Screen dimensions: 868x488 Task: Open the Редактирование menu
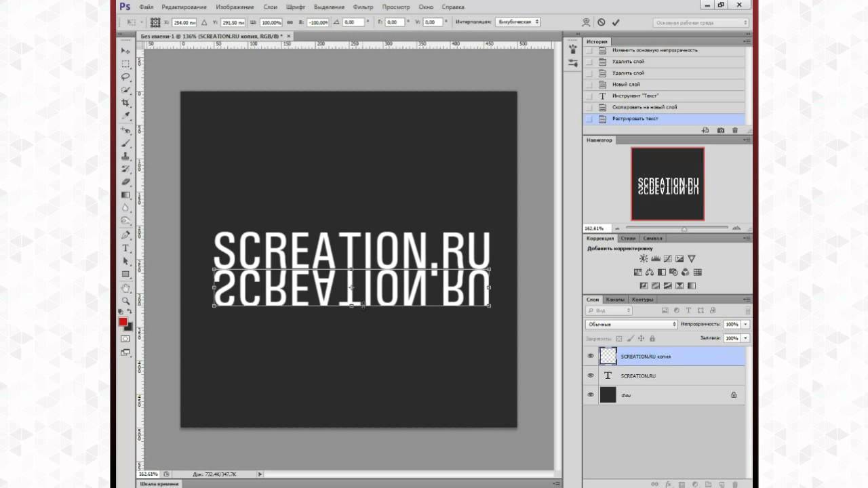184,7
